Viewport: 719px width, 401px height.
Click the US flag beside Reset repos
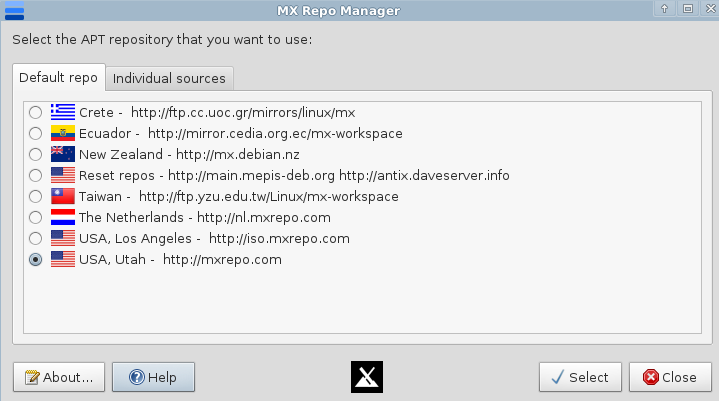(63, 176)
